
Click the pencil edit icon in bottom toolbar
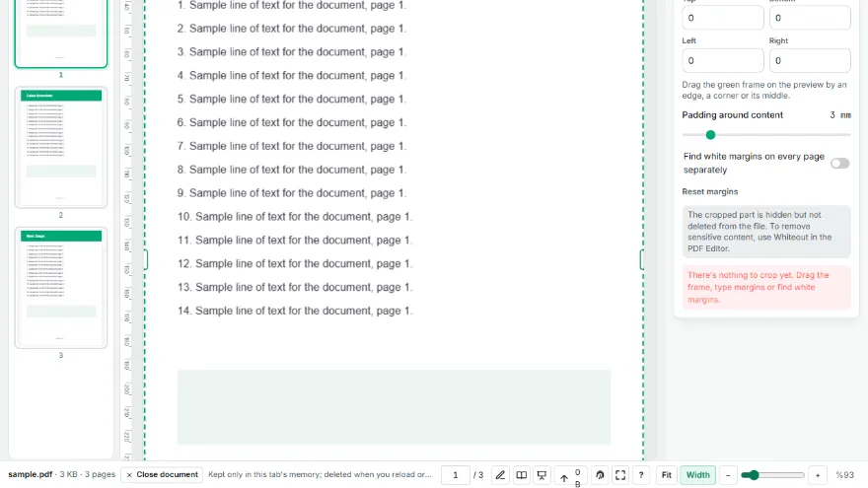500,475
